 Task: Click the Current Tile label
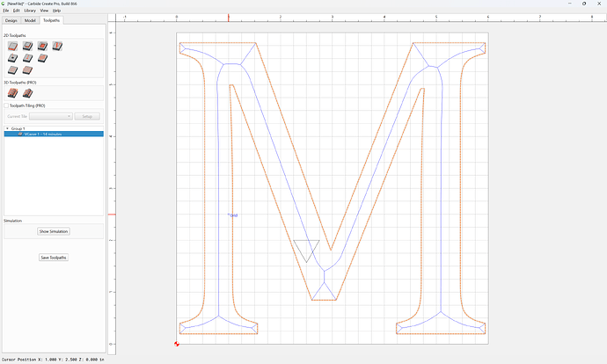(17, 116)
